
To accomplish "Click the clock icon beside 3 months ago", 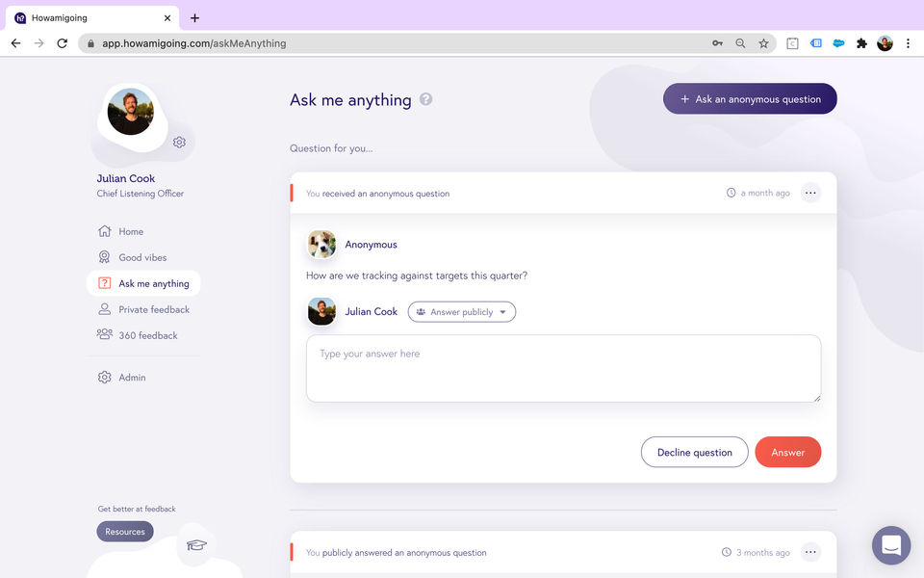I will [x=727, y=552].
